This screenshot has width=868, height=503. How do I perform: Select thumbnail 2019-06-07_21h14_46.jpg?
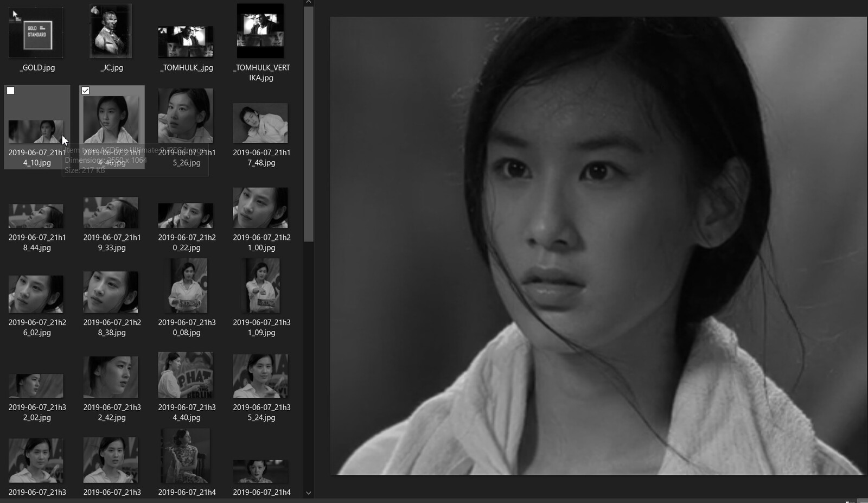click(x=111, y=119)
